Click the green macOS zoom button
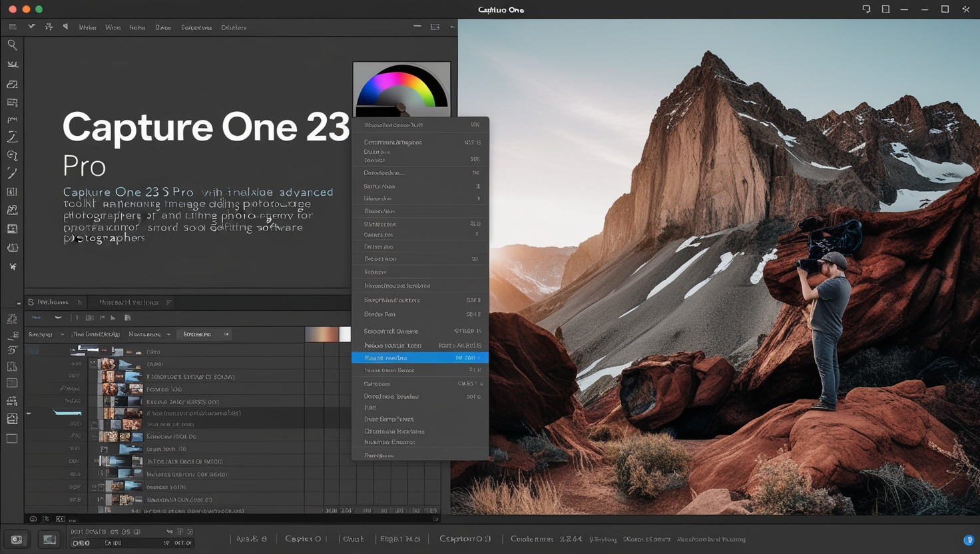The height and width of the screenshot is (554, 980). (39, 9)
